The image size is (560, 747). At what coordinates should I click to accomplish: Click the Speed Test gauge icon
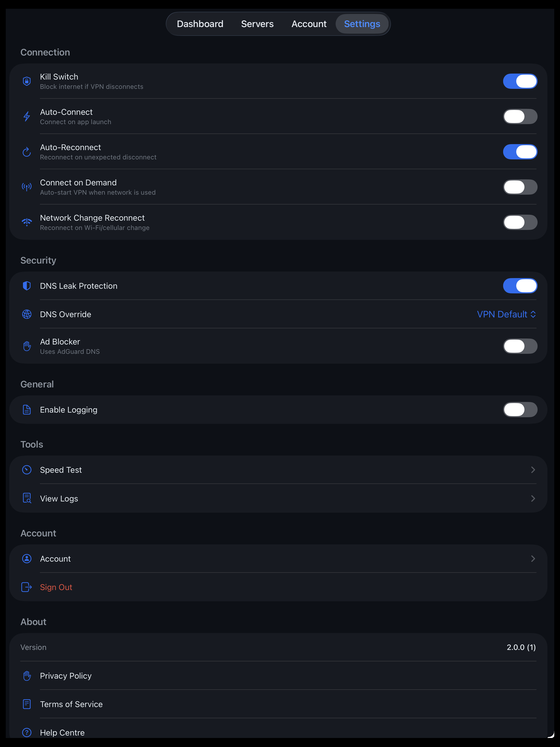pyautogui.click(x=27, y=470)
